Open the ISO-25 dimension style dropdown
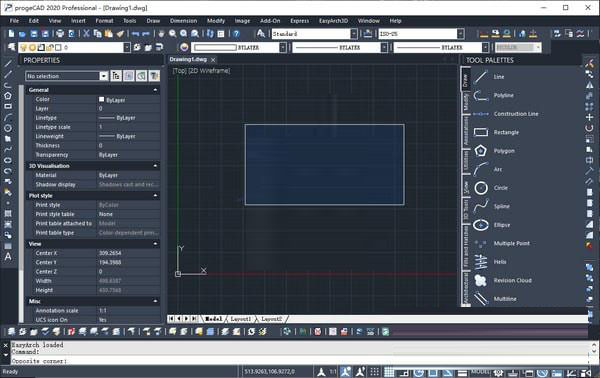This screenshot has width=600, height=378. click(460, 34)
